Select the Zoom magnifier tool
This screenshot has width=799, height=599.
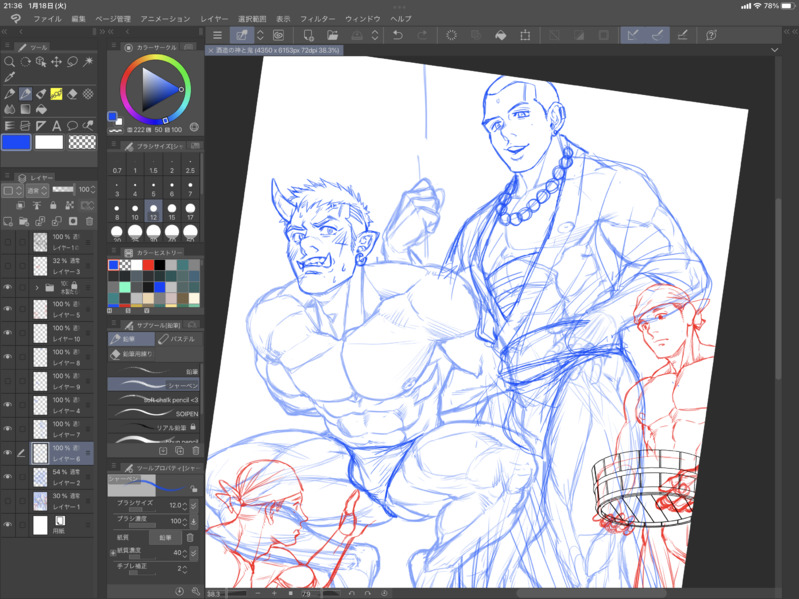coord(9,62)
